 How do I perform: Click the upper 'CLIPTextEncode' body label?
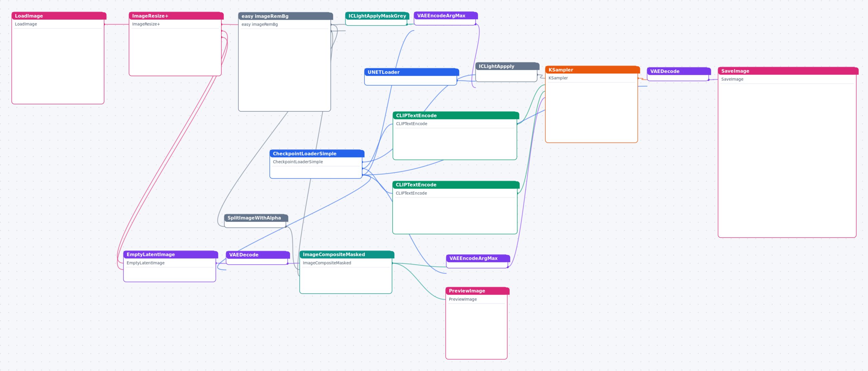[x=411, y=124]
